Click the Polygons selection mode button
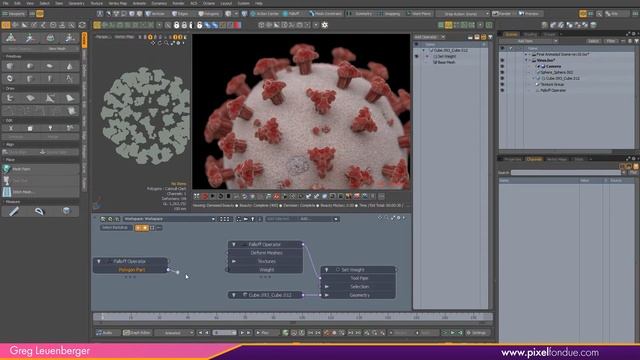The width and height of the screenshot is (640, 360). click(x=209, y=13)
